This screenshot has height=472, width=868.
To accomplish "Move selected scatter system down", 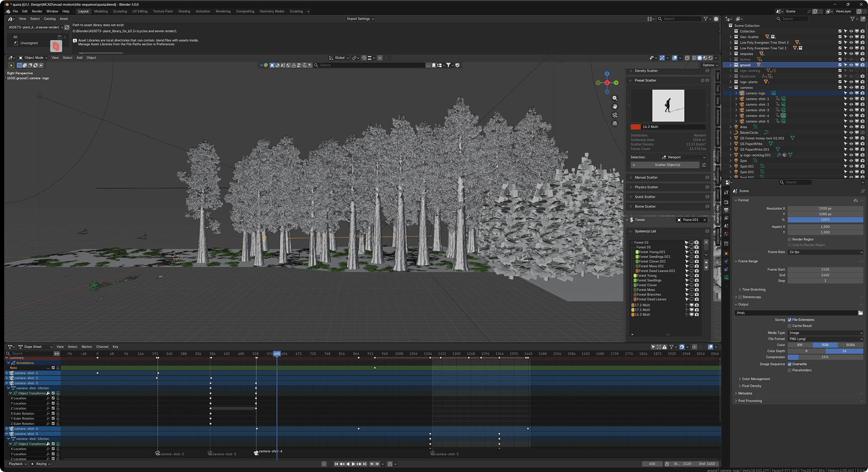I will (x=706, y=267).
